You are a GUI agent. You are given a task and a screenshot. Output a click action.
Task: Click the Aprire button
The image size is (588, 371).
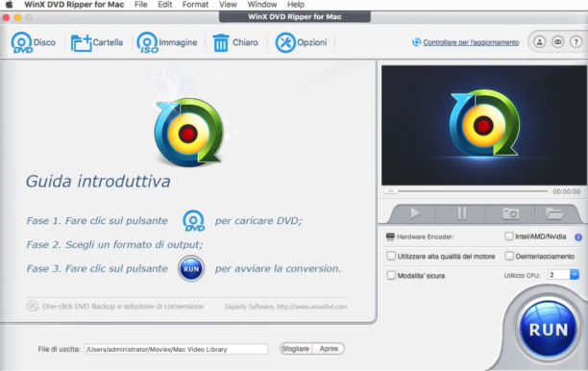click(329, 349)
